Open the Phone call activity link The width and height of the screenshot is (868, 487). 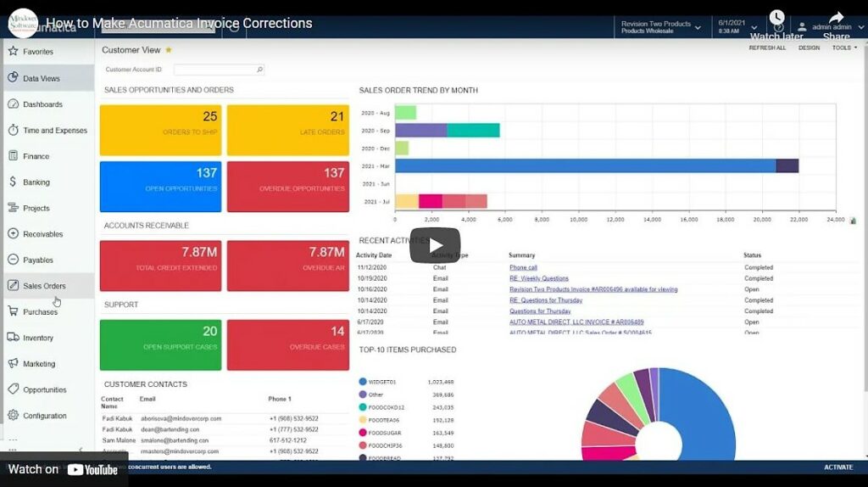523,267
